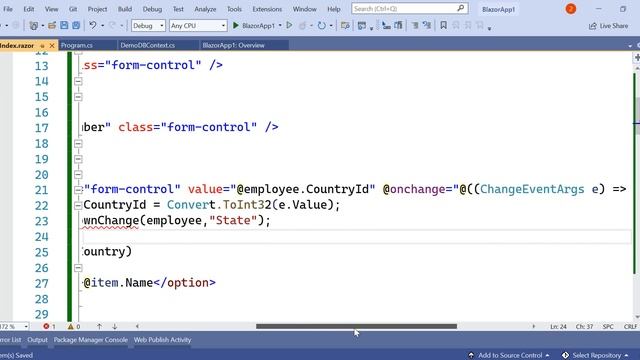Viewport: 640px width, 360px height.
Task: Click the Find in Files icon
Action: coord(345,25)
